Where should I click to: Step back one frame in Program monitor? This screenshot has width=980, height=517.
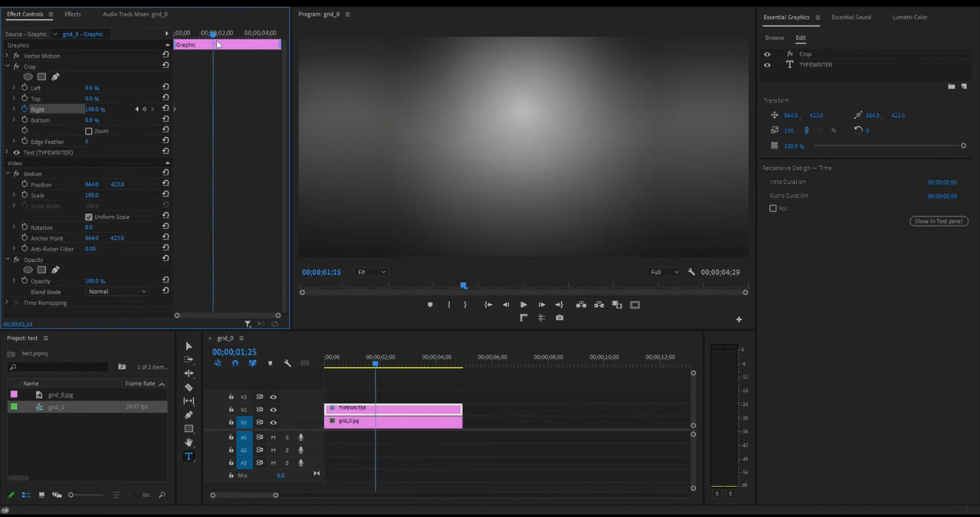pos(505,305)
